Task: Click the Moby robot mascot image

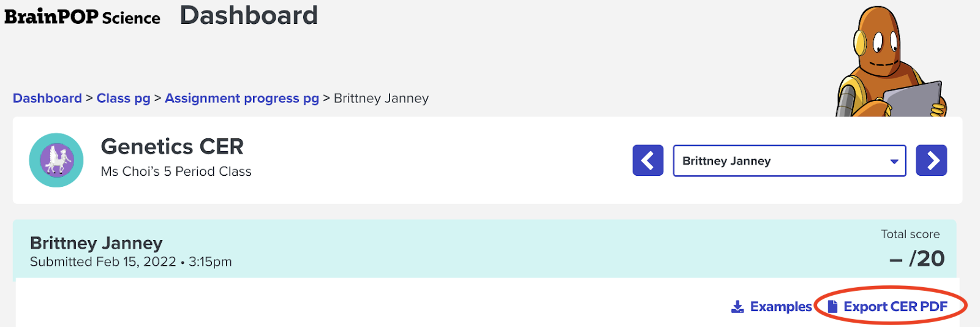Action: pyautogui.click(x=891, y=62)
